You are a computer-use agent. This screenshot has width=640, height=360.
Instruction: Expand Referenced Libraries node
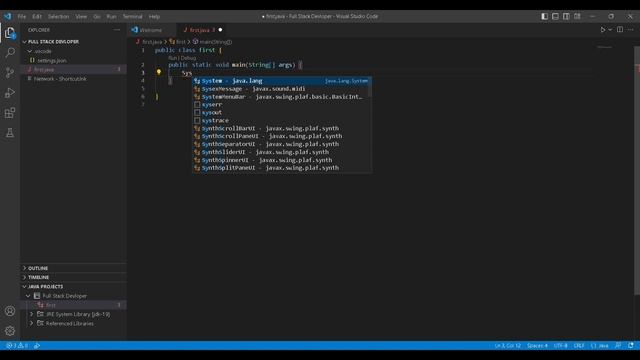[x=31, y=323]
